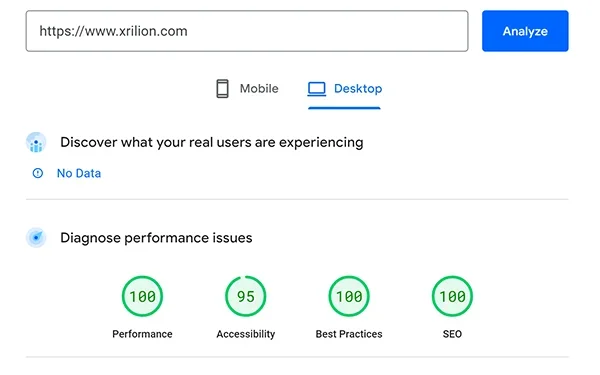The image size is (600, 375).
Task: Focus the URL field containing https://www.xrilion.com
Action: 247,31
